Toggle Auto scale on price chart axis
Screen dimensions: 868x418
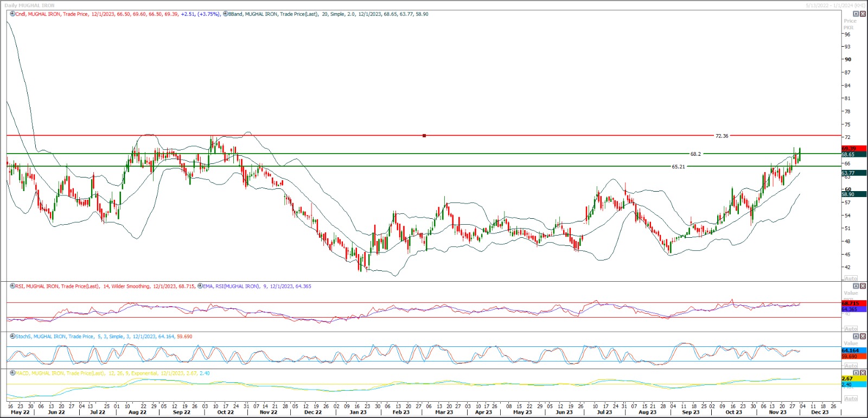coord(851,278)
